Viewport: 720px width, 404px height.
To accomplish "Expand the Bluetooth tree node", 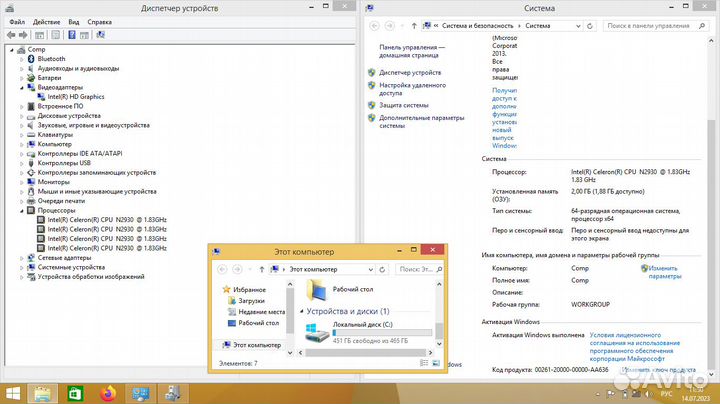I will 22,59.
